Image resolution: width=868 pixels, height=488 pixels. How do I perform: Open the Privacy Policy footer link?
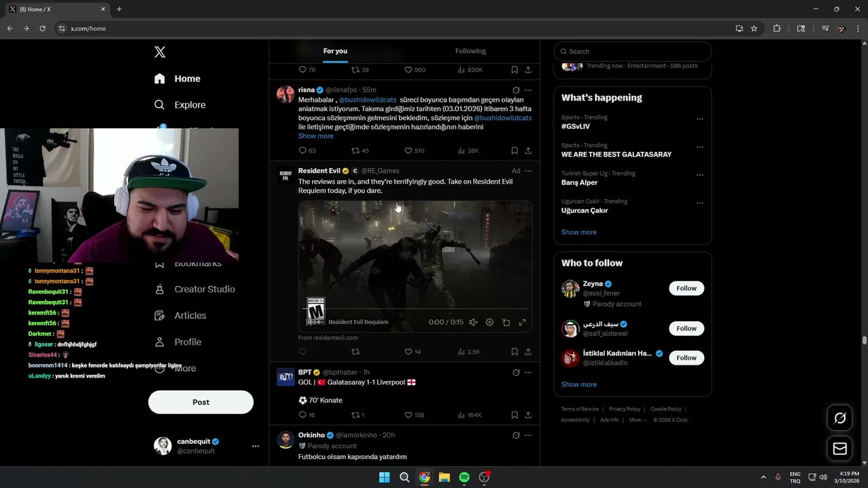[x=625, y=409]
